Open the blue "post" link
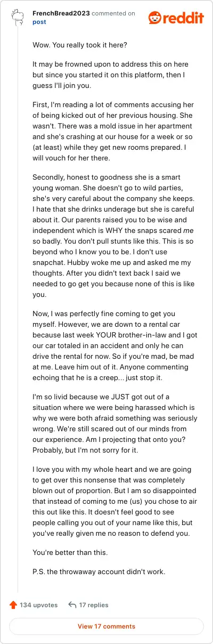 pyautogui.click(x=39, y=22)
